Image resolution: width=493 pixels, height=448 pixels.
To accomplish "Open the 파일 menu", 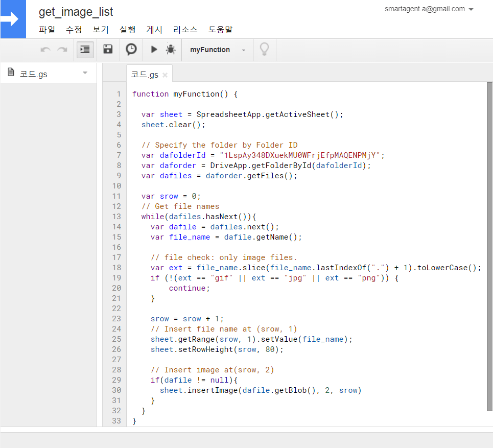I will click(47, 30).
